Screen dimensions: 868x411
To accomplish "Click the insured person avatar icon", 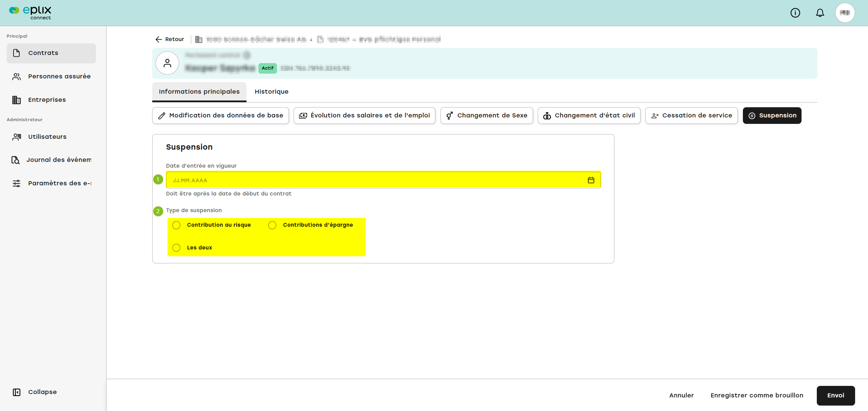I will click(x=167, y=63).
